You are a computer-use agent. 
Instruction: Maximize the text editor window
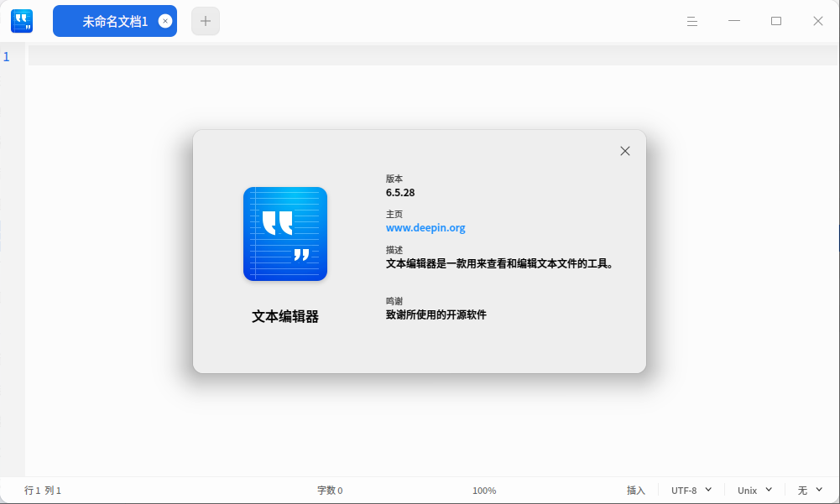tap(775, 21)
